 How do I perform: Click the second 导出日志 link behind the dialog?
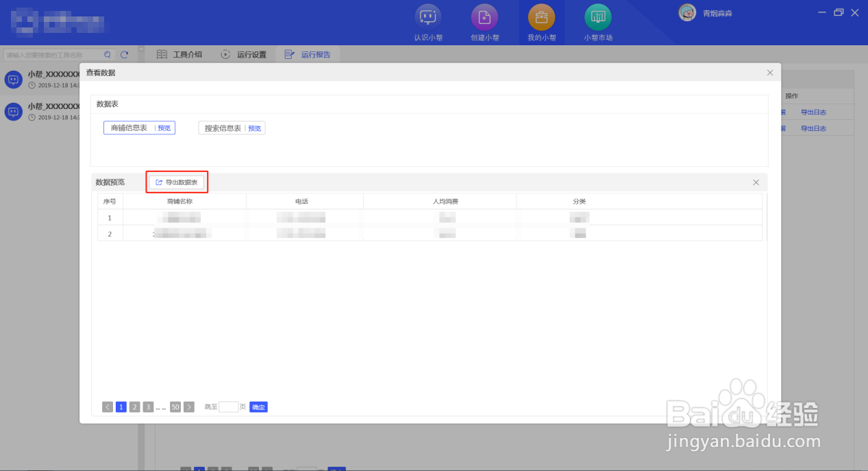click(813, 129)
